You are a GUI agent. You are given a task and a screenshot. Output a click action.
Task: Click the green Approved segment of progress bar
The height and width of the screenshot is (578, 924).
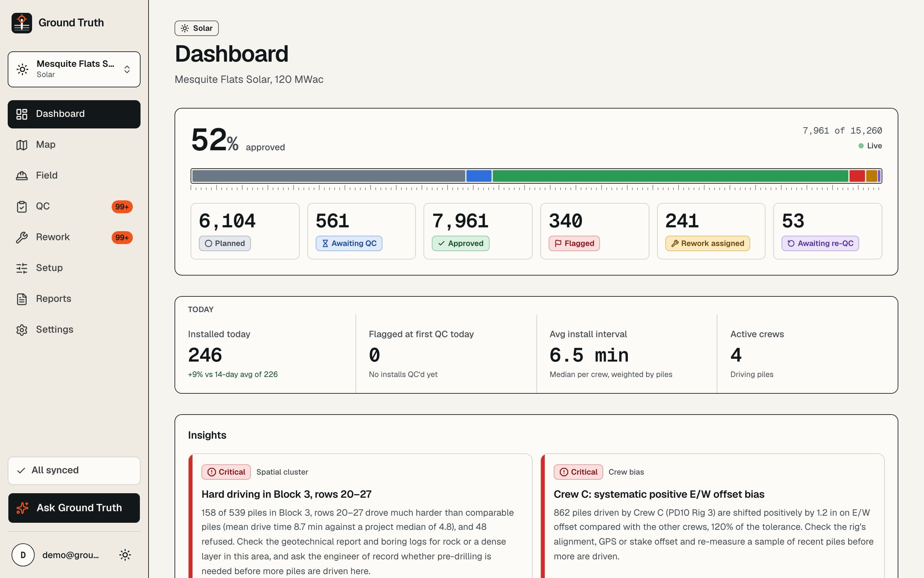tap(671, 176)
